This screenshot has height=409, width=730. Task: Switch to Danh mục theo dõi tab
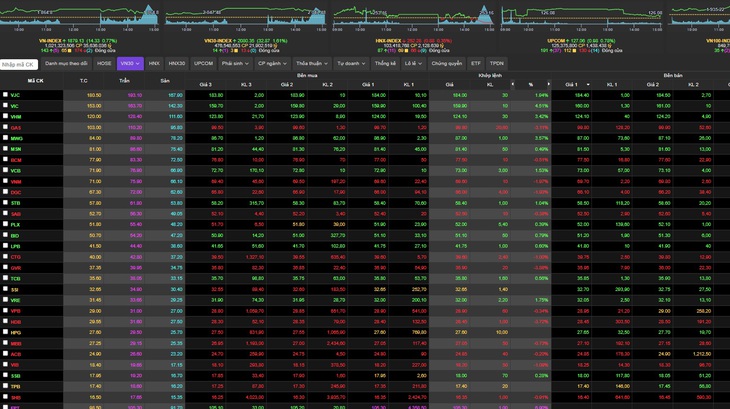[66, 63]
